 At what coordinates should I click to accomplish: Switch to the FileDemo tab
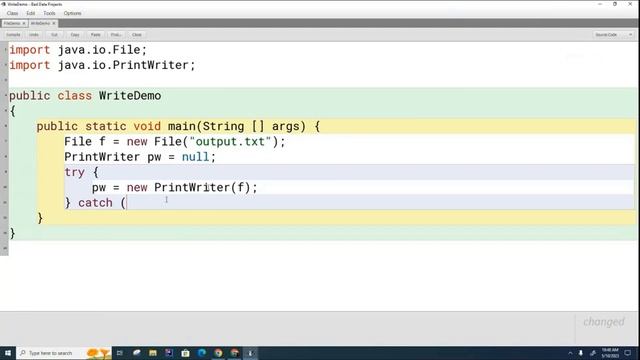[12, 23]
